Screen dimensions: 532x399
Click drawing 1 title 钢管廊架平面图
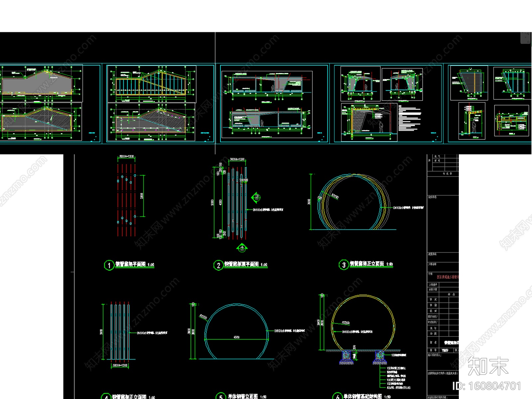pyautogui.click(x=131, y=264)
